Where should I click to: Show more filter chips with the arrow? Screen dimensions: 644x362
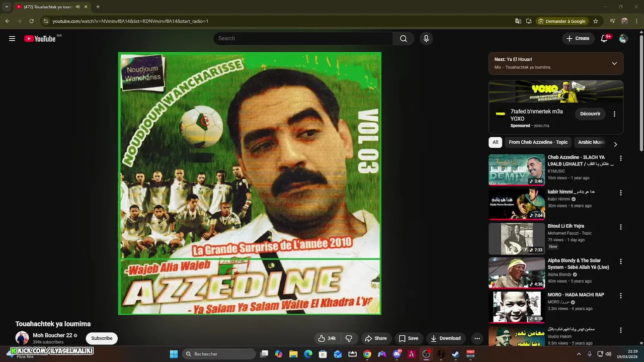pos(615,144)
